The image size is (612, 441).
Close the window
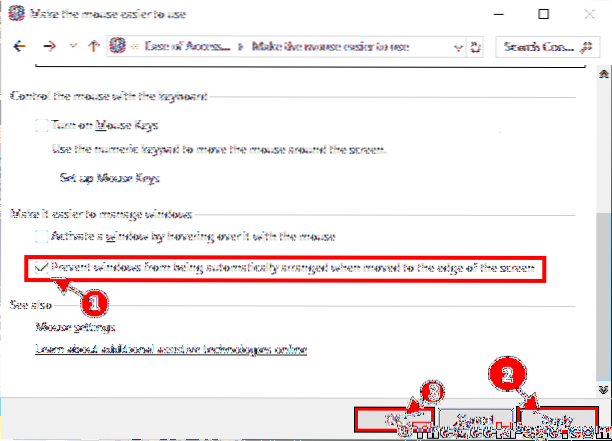[x=589, y=14]
